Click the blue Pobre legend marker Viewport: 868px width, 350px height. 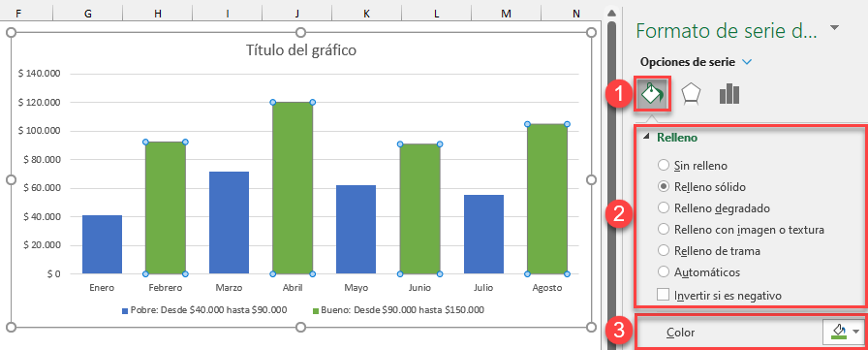click(125, 310)
